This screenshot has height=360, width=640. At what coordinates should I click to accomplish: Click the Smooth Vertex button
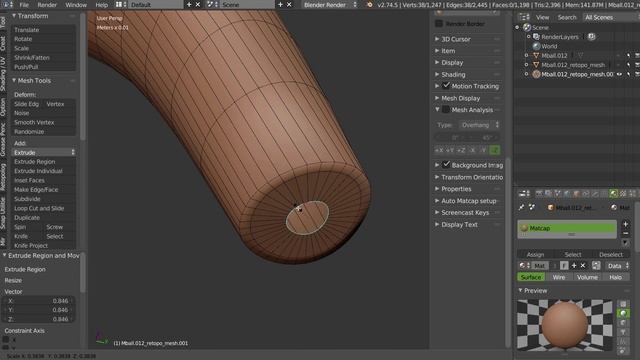coord(43,122)
